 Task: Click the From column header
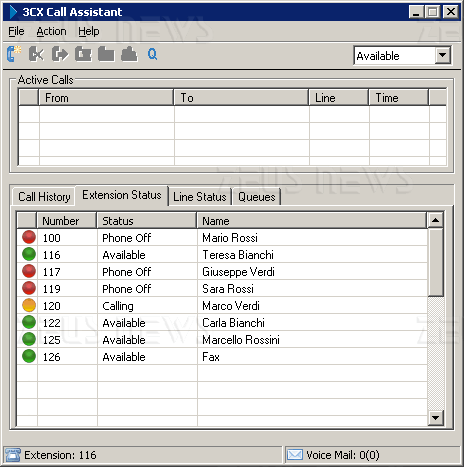coord(107,98)
